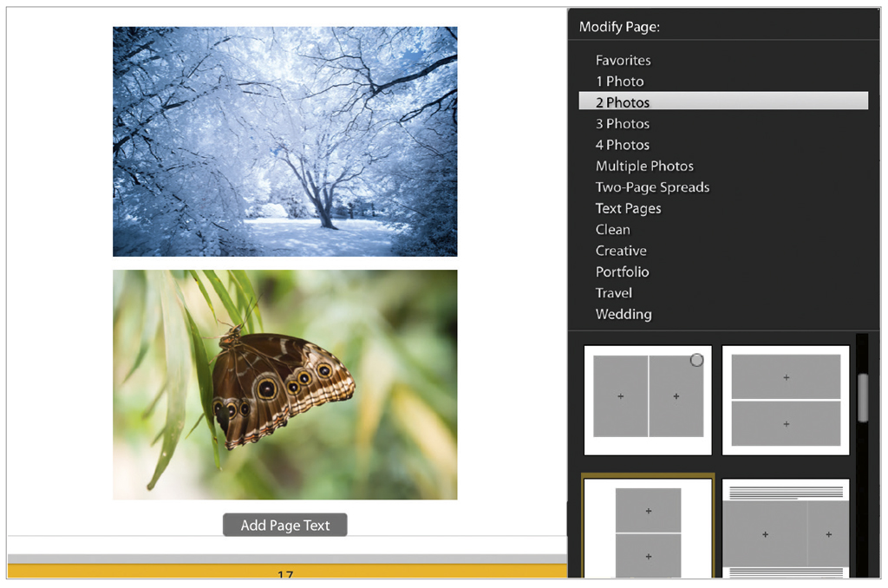Pick the 4 Photos layout category
888x588 pixels.
pyautogui.click(x=623, y=145)
